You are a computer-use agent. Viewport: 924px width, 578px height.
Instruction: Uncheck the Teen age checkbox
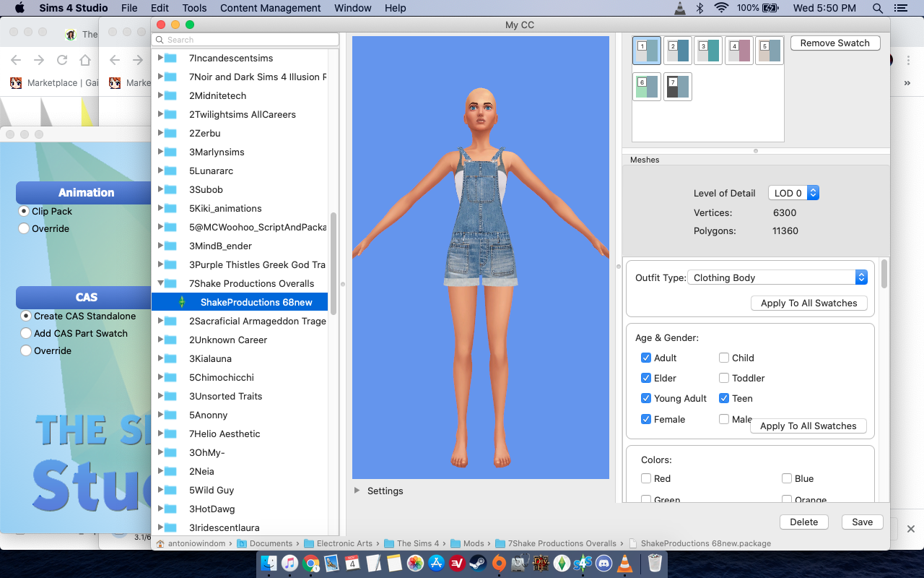pos(724,398)
